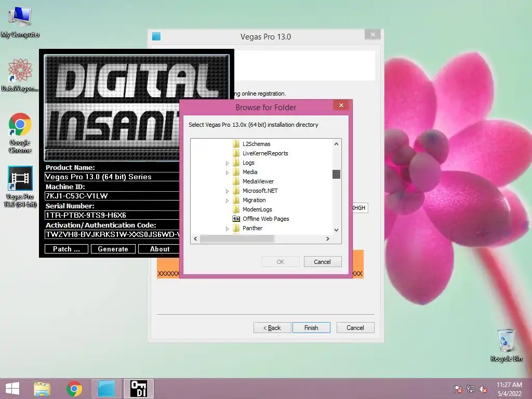Expand the Media folder node
Screen dimensions: 532x399
227,172
